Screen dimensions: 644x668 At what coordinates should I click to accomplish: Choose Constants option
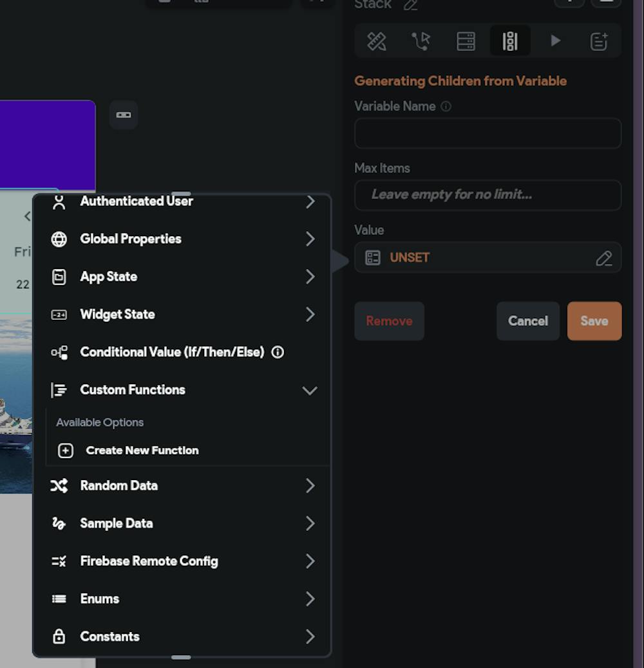coord(182,636)
